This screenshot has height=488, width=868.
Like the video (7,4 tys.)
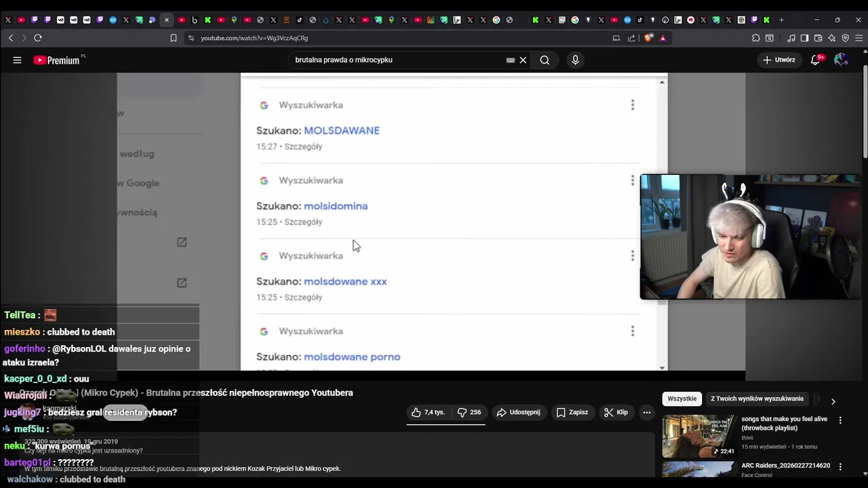428,412
